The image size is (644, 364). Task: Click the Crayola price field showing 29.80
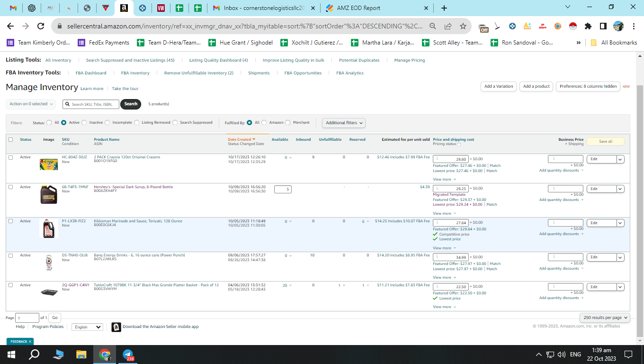[450, 159]
